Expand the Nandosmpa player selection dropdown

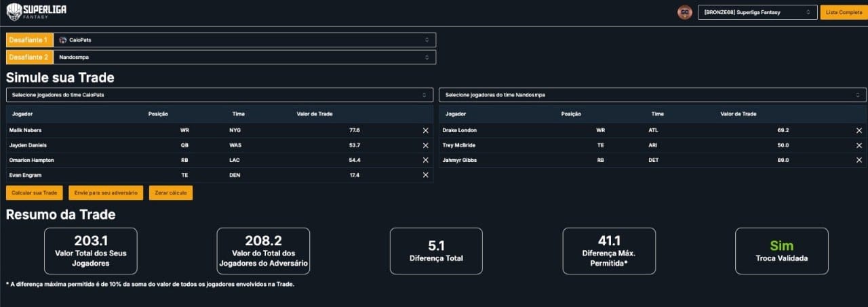[652, 95]
